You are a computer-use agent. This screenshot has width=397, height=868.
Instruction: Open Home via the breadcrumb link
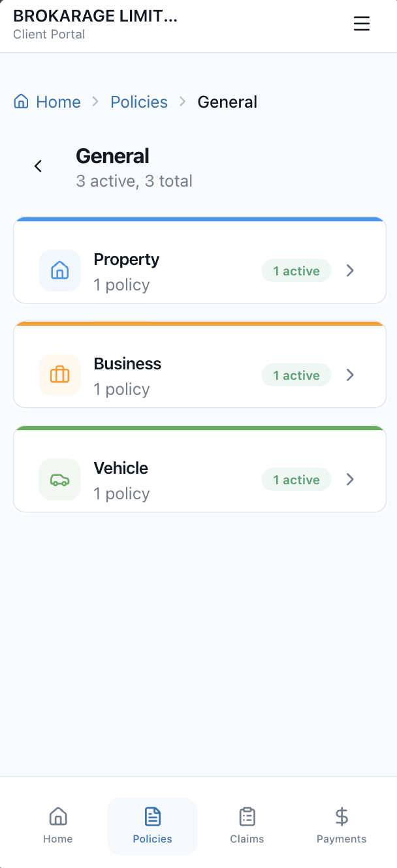click(58, 101)
